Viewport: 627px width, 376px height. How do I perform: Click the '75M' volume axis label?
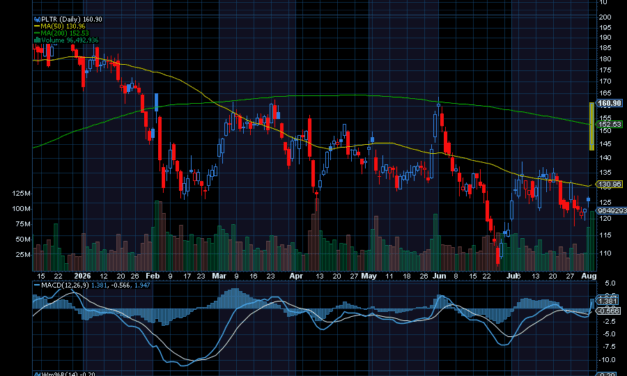tap(23, 224)
